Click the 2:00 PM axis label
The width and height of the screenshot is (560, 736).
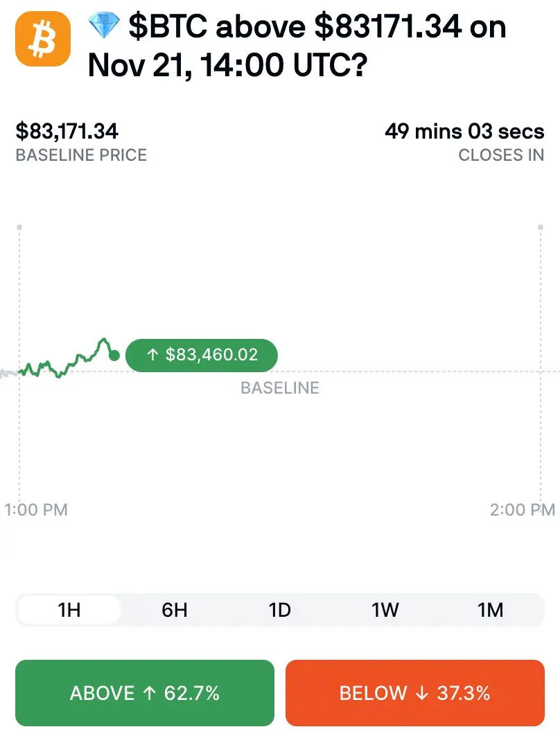point(523,510)
